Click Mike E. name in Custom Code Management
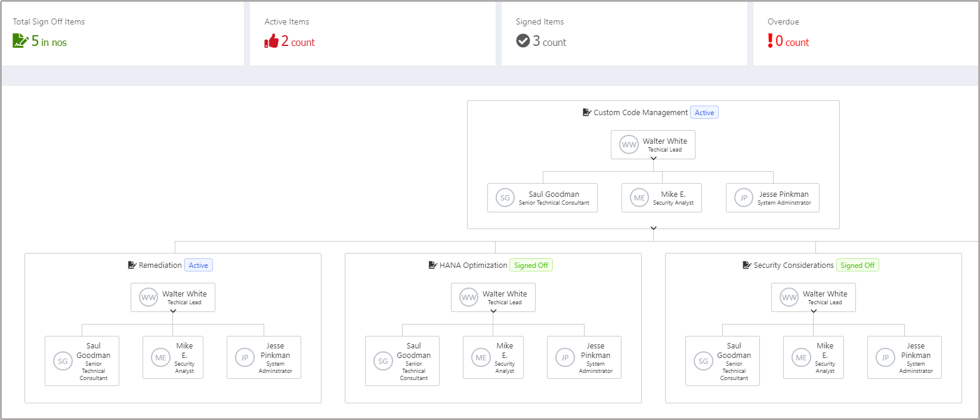Viewport: 980px width, 420px height. [x=673, y=194]
